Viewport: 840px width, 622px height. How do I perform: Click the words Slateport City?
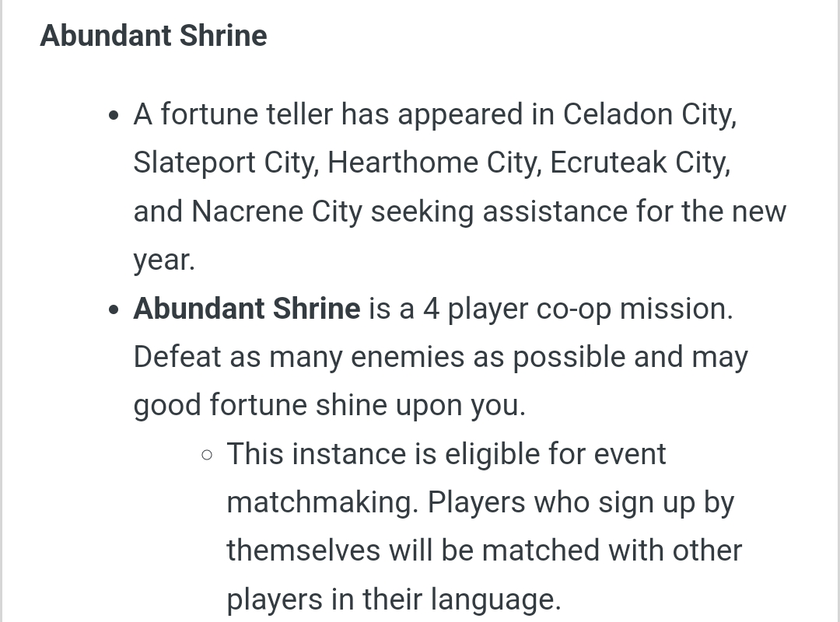[x=223, y=162]
